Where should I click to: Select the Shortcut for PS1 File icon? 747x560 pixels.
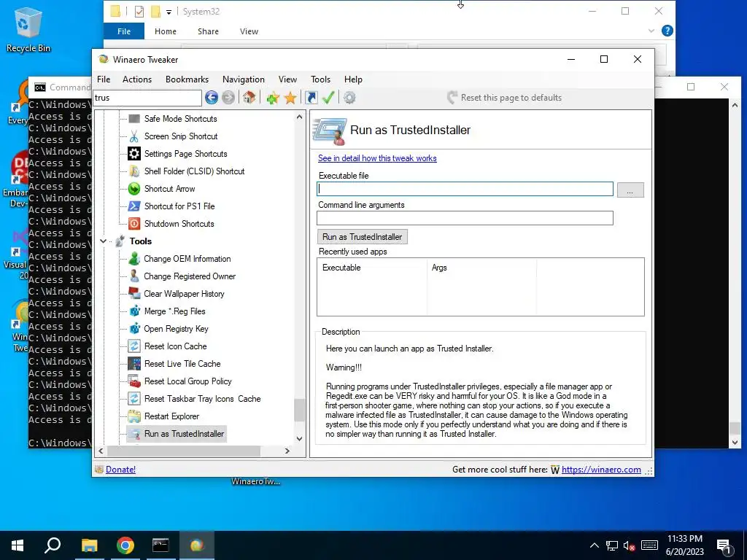click(134, 206)
